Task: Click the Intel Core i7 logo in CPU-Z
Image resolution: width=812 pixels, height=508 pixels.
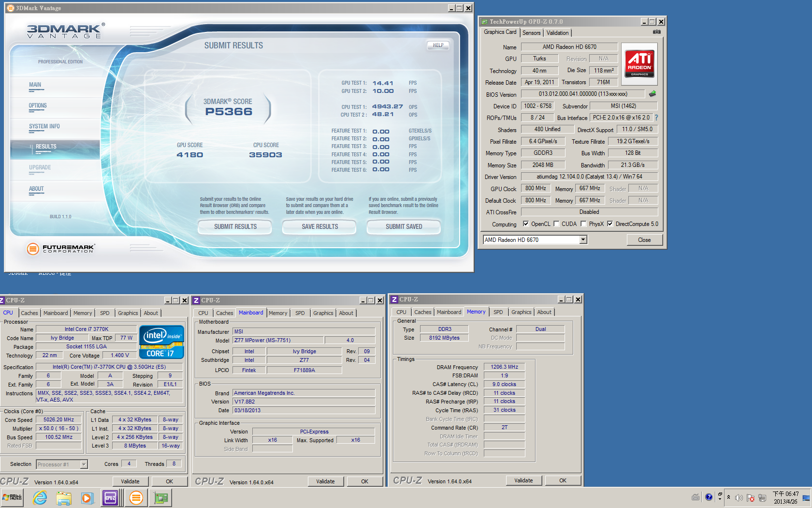Action: (161, 342)
